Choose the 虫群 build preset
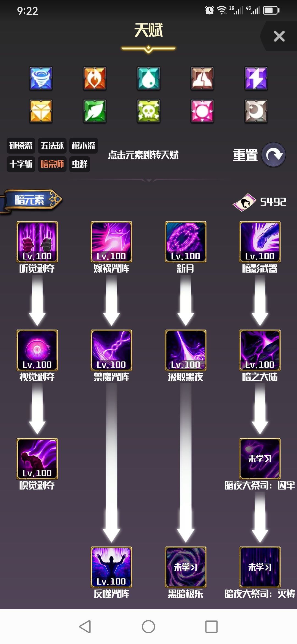 80,164
